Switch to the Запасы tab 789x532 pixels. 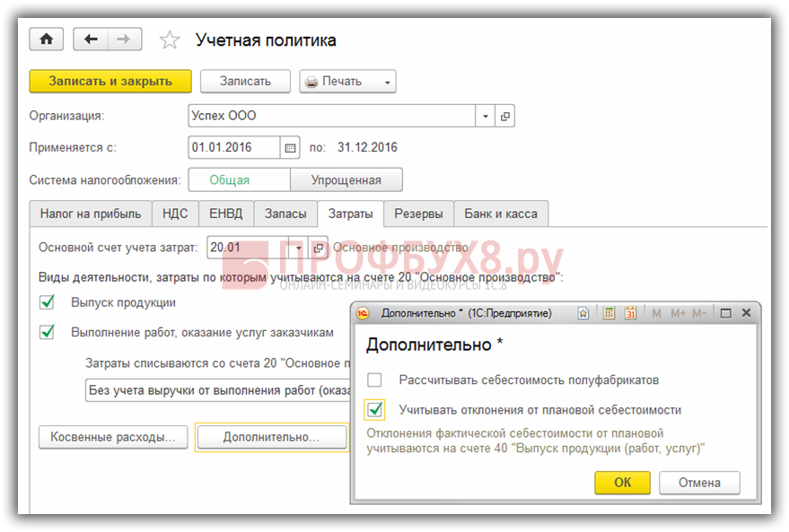[x=285, y=214]
